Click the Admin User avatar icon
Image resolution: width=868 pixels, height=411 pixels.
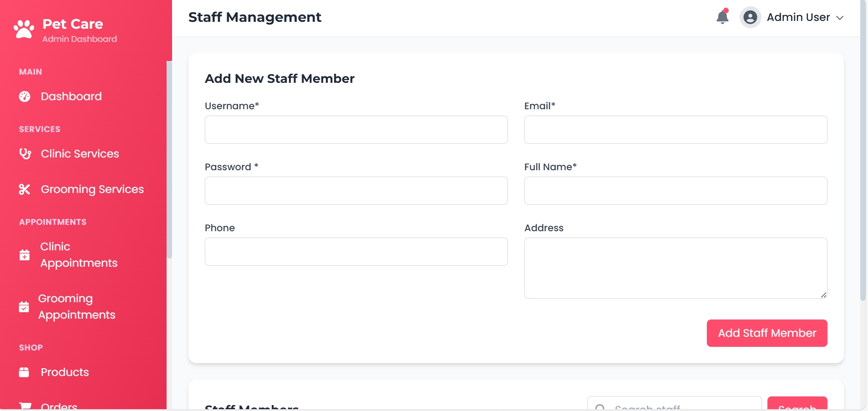click(x=750, y=17)
